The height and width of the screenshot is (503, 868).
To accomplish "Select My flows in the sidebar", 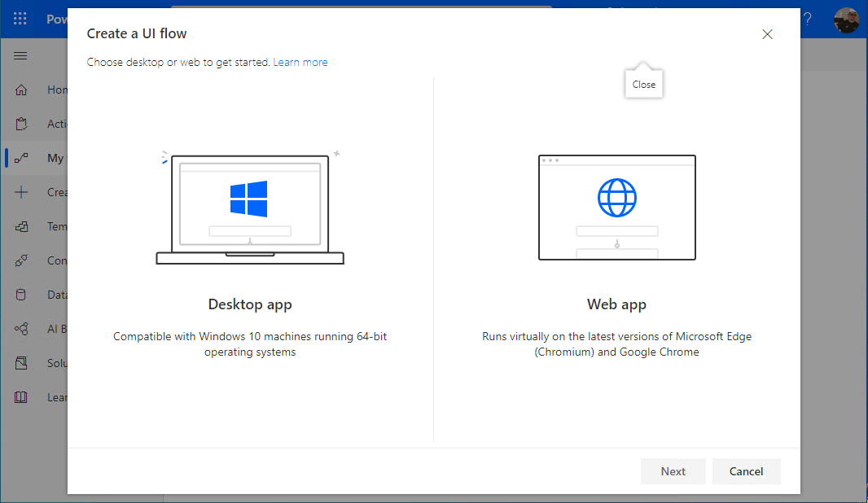I will [20, 158].
